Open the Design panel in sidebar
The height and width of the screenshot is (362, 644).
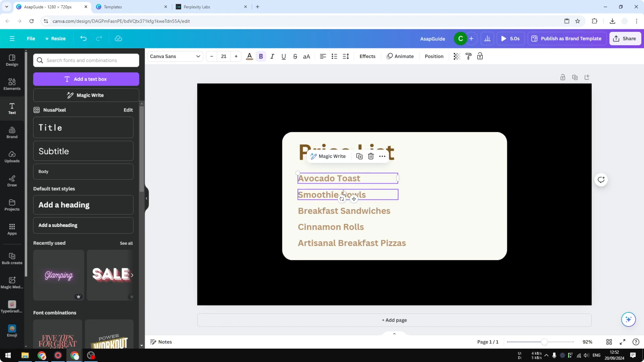(x=12, y=60)
